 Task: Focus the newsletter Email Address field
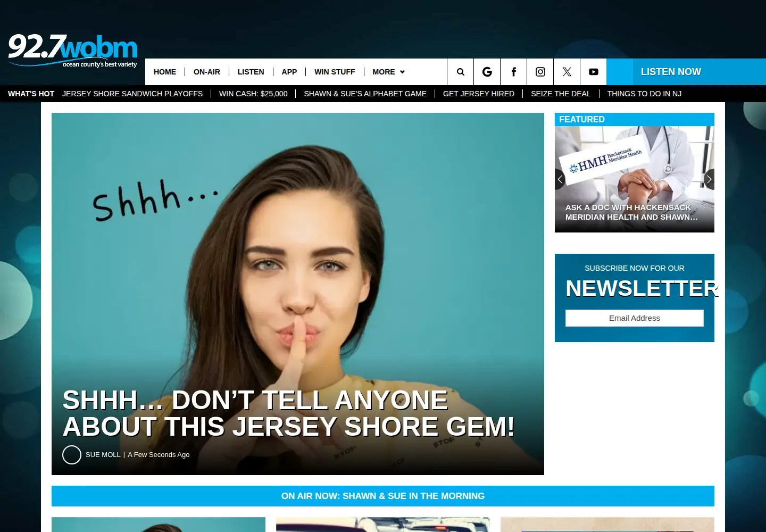[635, 318]
